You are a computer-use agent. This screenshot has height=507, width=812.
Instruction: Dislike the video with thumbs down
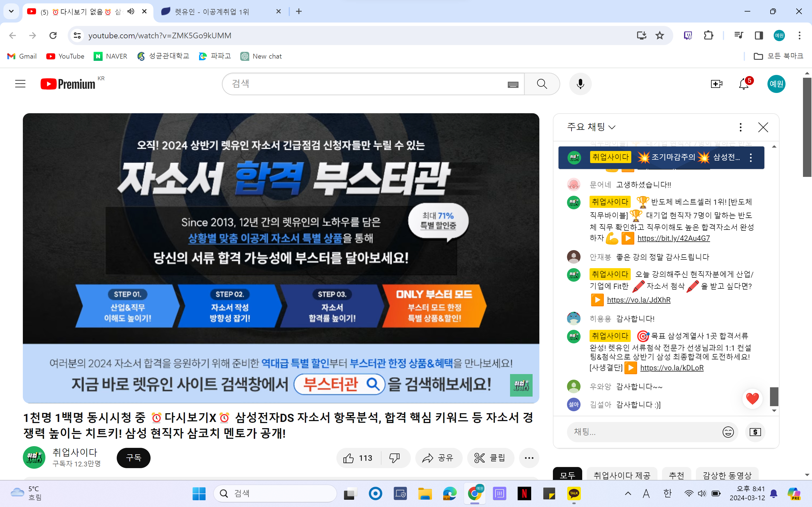pos(395,458)
